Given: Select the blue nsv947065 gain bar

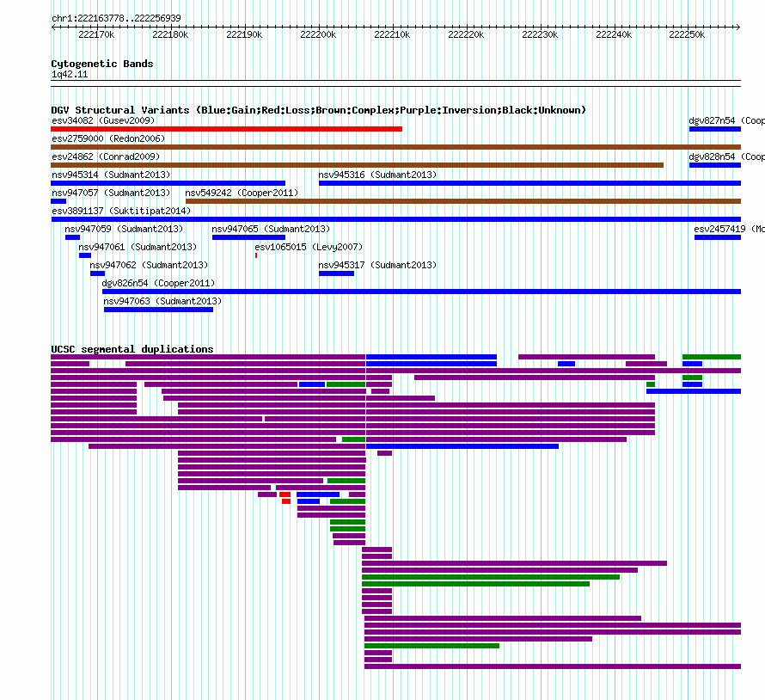Looking at the screenshot, I should (248, 237).
